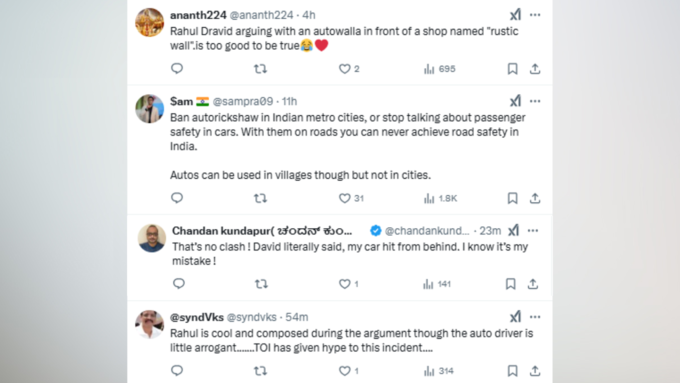Image resolution: width=680 pixels, height=383 pixels.
Task: View analytics showing 1.8K views
Action: tap(440, 198)
